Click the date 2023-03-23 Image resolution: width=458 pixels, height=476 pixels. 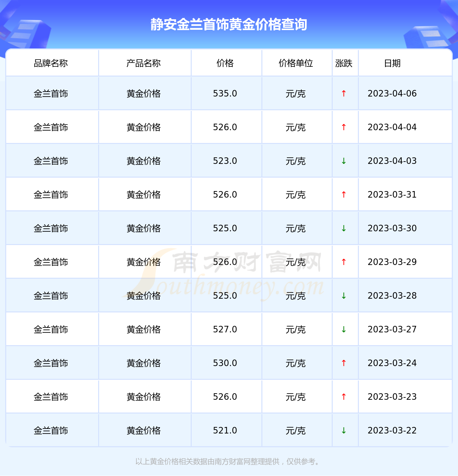pyautogui.click(x=392, y=397)
